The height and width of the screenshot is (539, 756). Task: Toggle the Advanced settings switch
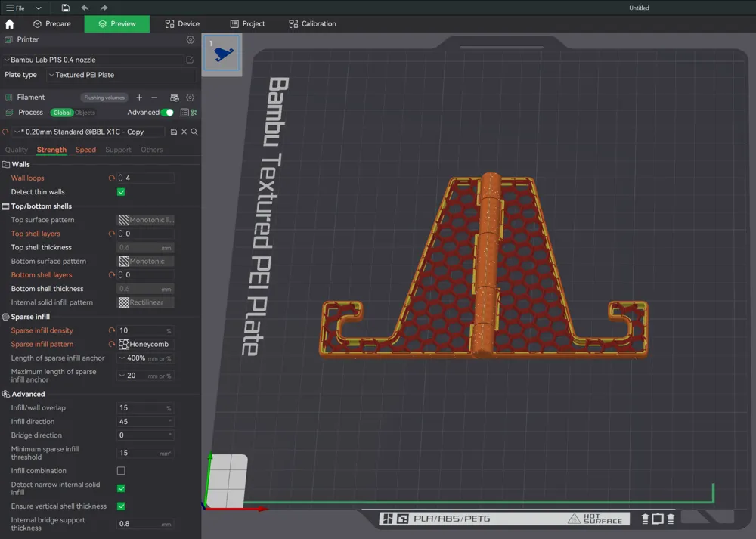click(167, 113)
